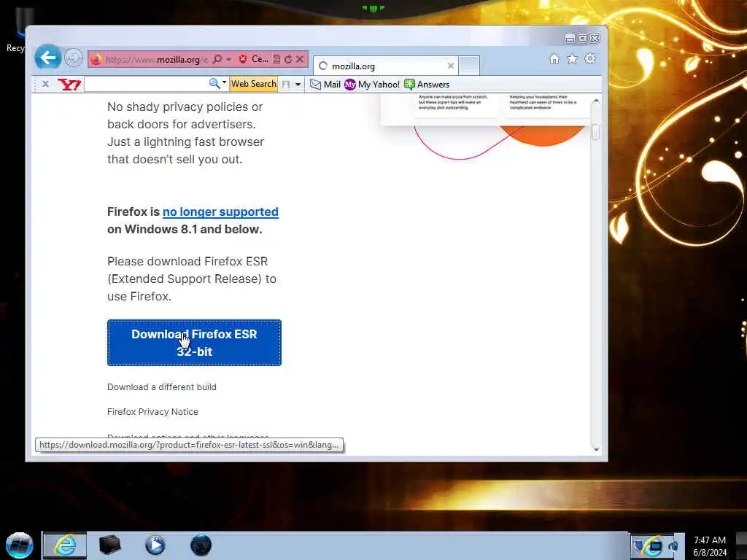747x560 pixels.
Task: Follow the "no longer supported" link
Action: 220,212
